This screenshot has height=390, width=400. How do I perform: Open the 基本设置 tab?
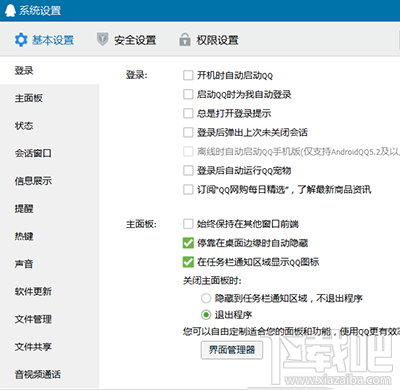[x=44, y=40]
